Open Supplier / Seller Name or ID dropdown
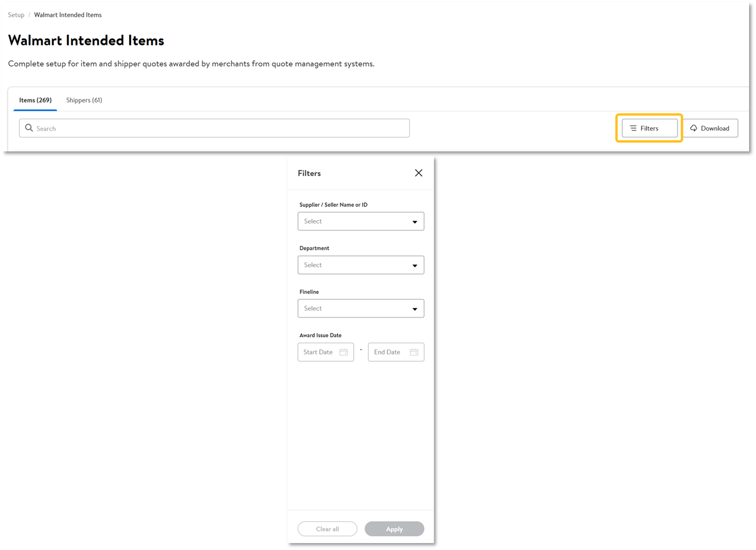 click(361, 221)
